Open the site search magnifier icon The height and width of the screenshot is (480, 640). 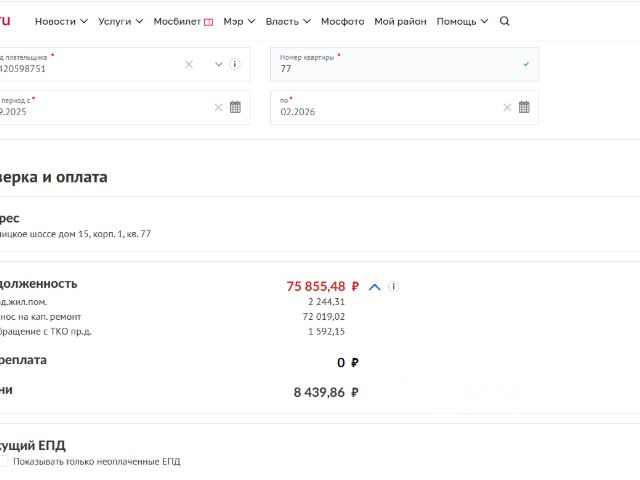pos(505,21)
